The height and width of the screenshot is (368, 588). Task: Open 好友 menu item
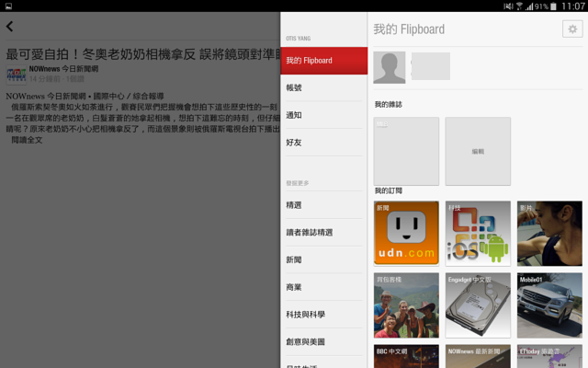(x=324, y=143)
